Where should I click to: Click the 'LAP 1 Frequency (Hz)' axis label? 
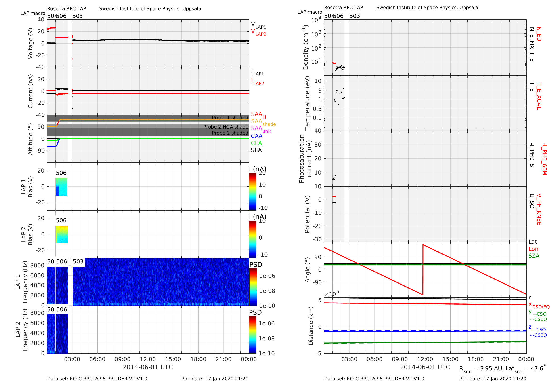21,282
